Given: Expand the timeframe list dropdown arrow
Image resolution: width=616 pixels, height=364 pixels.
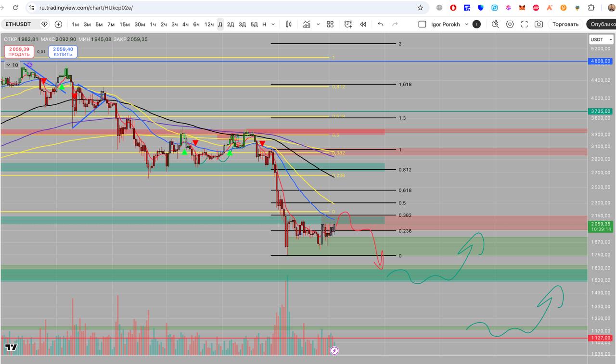Looking at the screenshot, I should 273,25.
